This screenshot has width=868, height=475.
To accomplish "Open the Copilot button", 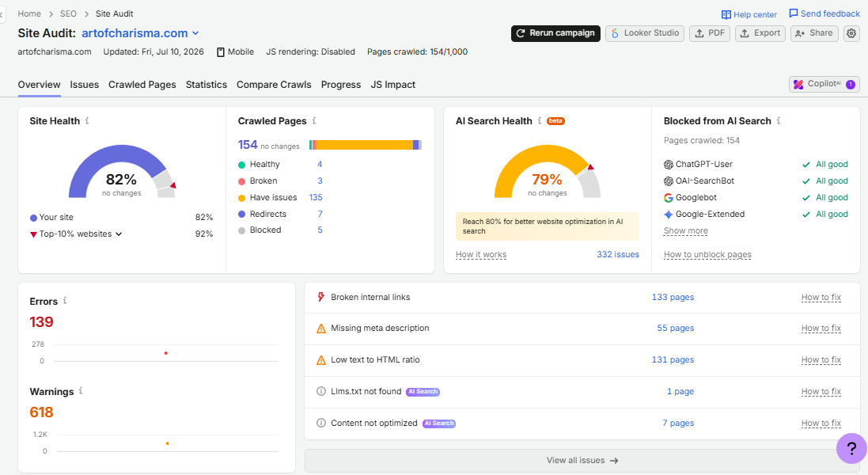I will pos(824,84).
